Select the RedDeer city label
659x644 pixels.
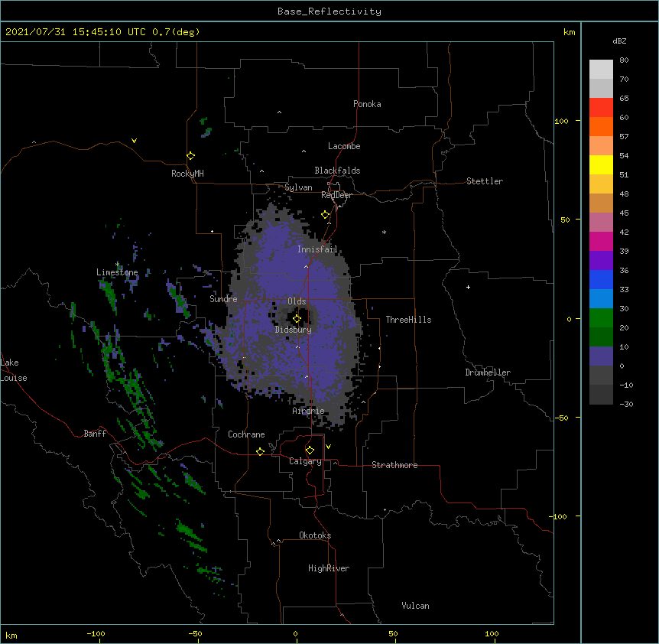click(336, 195)
